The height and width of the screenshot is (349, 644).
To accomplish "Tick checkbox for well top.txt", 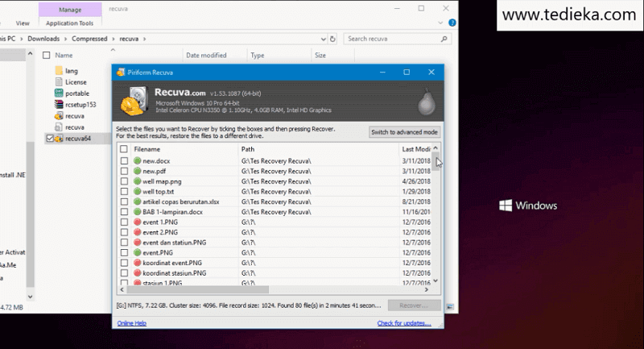I will click(124, 192).
